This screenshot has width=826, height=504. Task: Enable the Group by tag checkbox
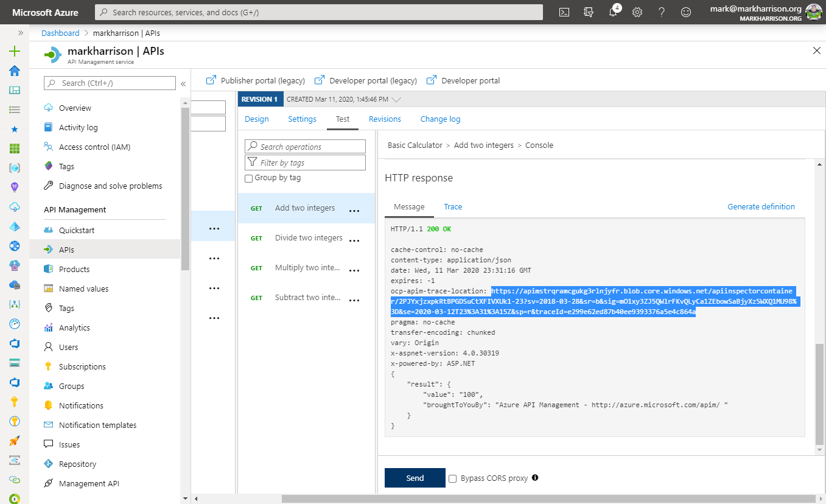[248, 178]
